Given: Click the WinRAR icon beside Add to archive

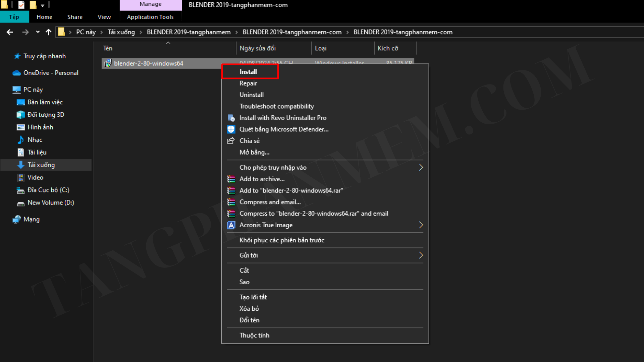Looking at the screenshot, I should pyautogui.click(x=231, y=179).
